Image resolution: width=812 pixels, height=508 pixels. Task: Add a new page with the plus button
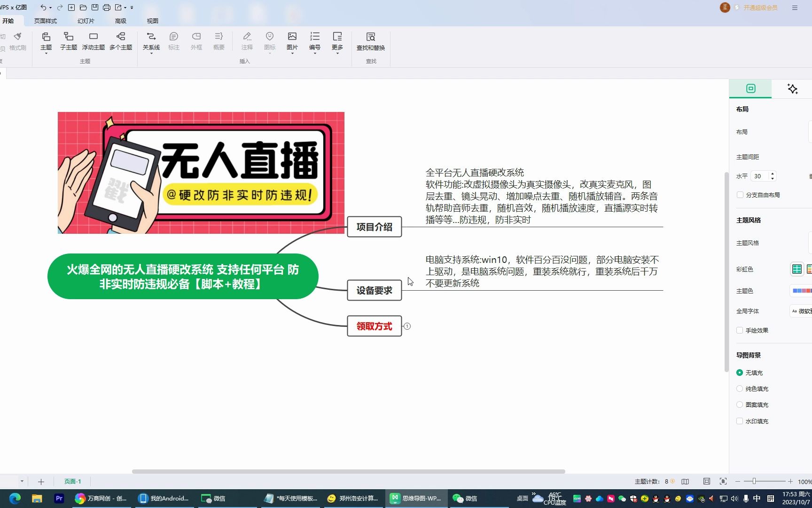pyautogui.click(x=41, y=481)
